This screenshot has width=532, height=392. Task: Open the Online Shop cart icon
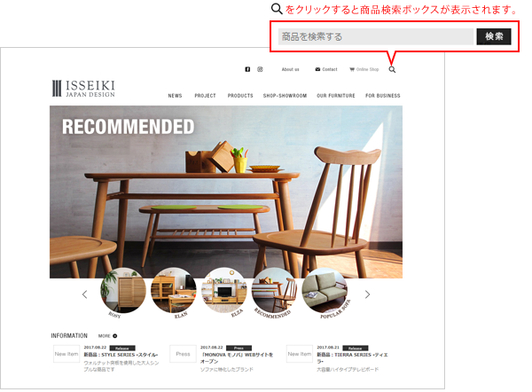[352, 69]
